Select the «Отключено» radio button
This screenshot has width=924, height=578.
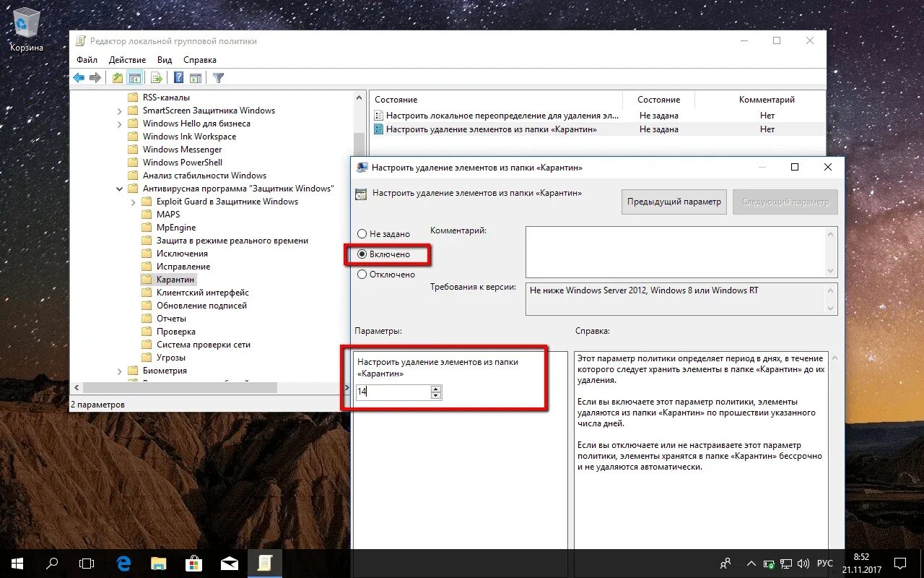386,275
